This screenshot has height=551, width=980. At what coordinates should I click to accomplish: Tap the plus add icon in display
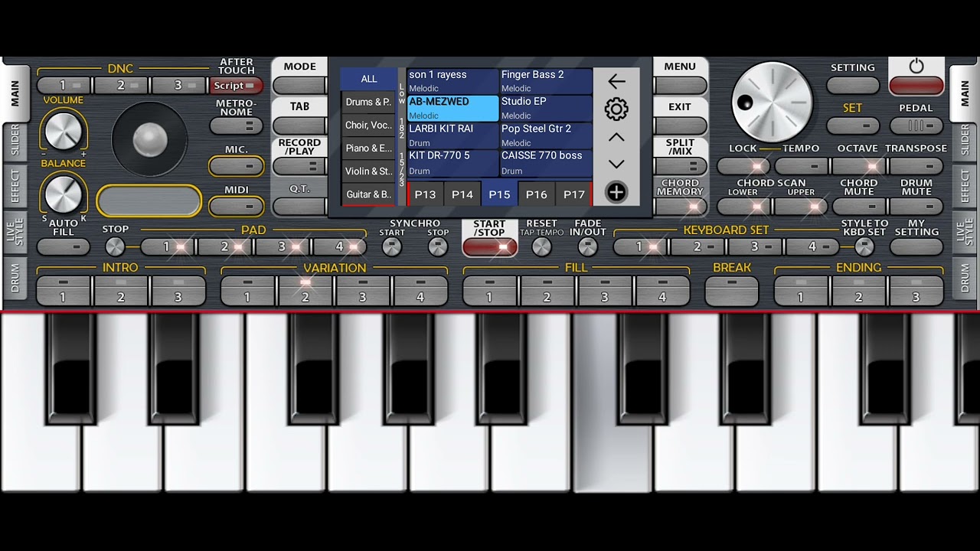pos(616,192)
